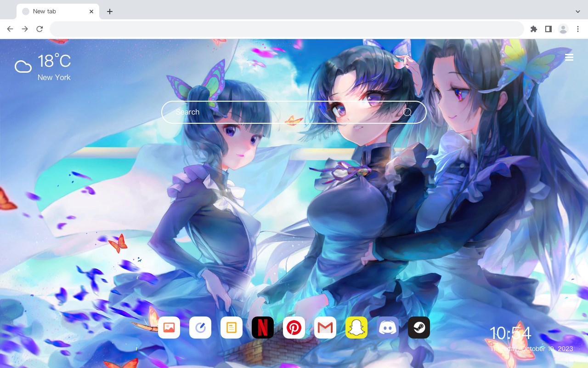Open Chrome's three-dot menu

(x=577, y=29)
